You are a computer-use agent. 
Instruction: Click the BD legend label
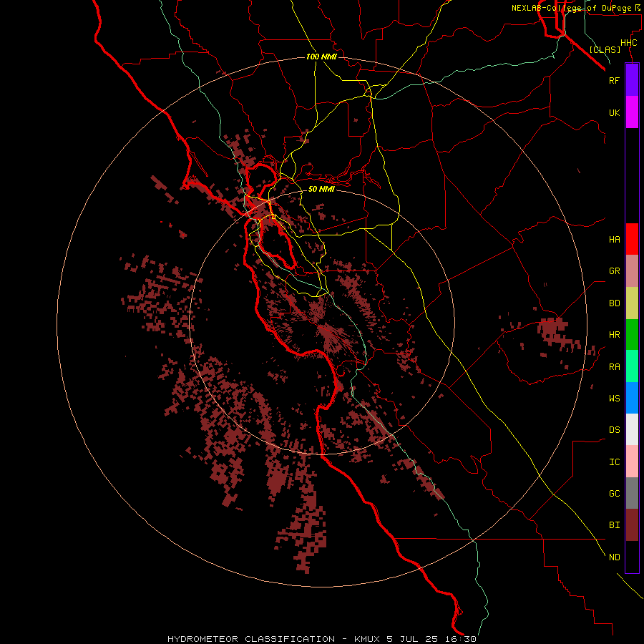coord(614,303)
